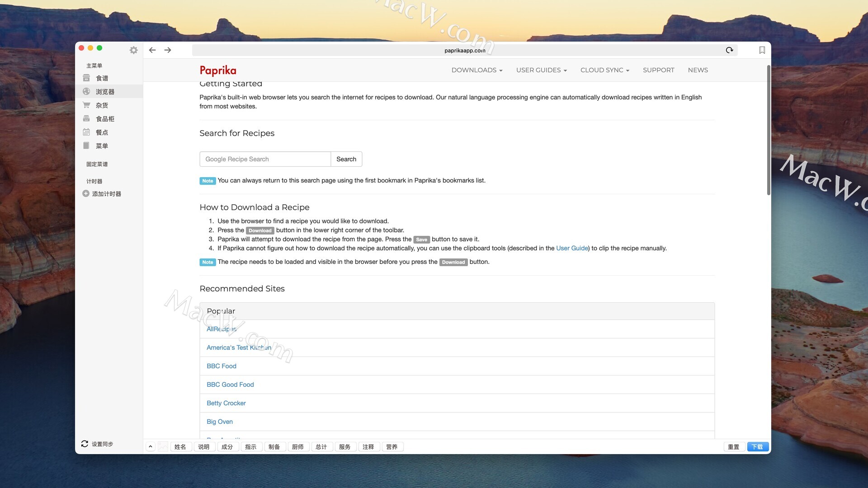Viewport: 868px width, 488px height.
Task: Click the 说明 clipboard button
Action: pyautogui.click(x=204, y=447)
